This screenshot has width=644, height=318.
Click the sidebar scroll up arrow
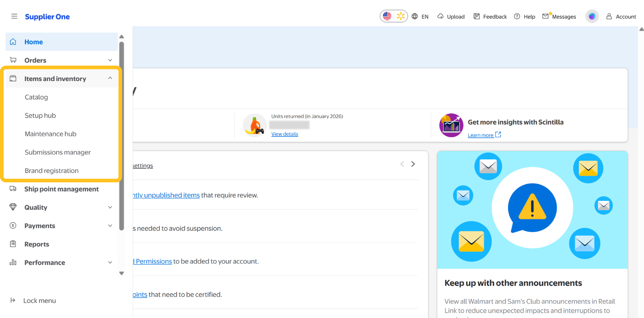coord(122,37)
